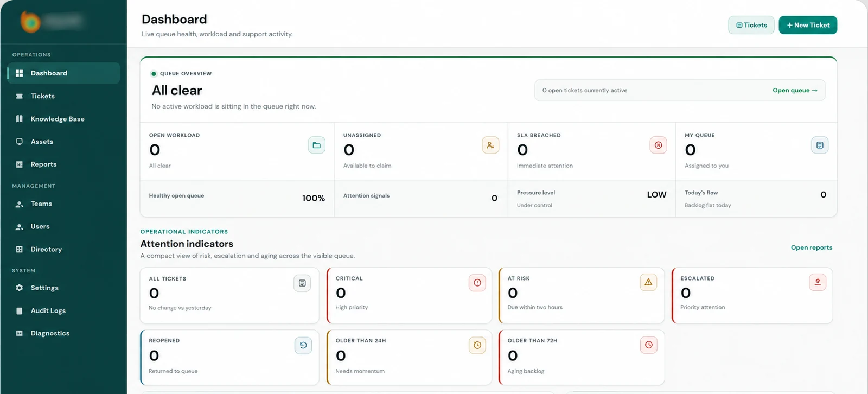Click the Teams people icon
This screenshot has width=868, height=394.
pos(20,204)
